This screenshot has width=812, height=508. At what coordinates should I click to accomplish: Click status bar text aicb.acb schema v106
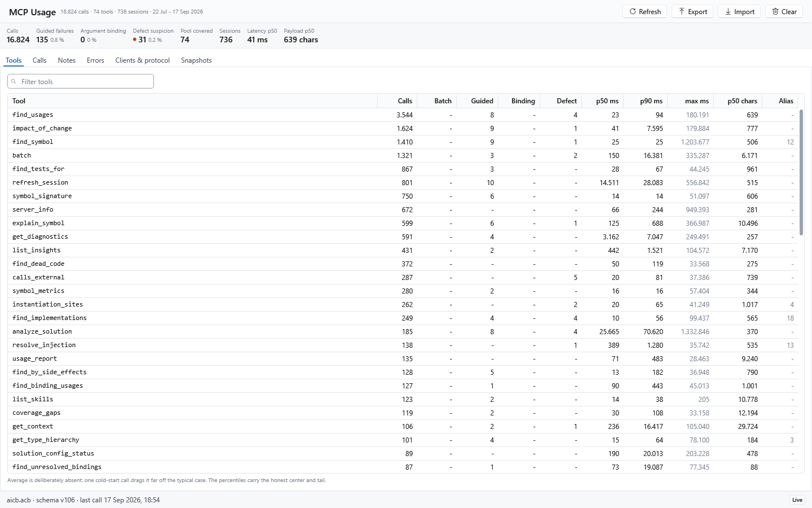(41, 500)
